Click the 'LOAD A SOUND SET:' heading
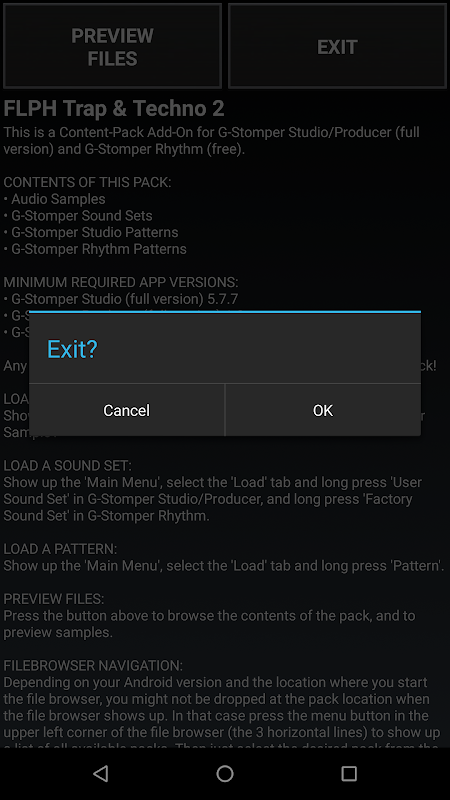The image size is (450, 800). pyautogui.click(x=67, y=465)
